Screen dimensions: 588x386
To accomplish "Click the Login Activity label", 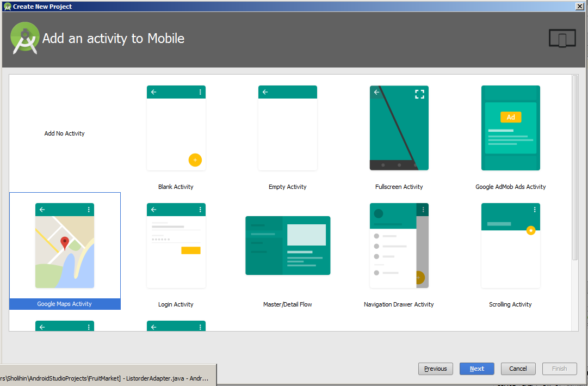I will coord(176,304).
